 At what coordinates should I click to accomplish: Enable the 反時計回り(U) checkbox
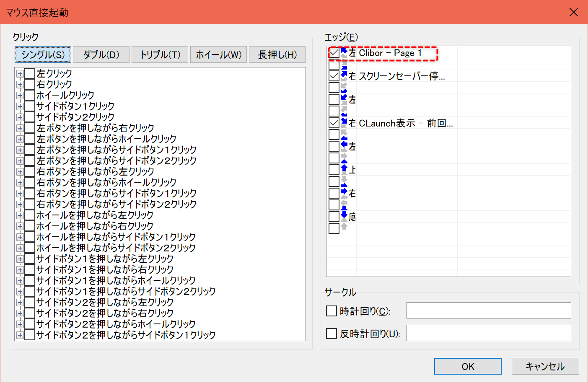[332, 334]
